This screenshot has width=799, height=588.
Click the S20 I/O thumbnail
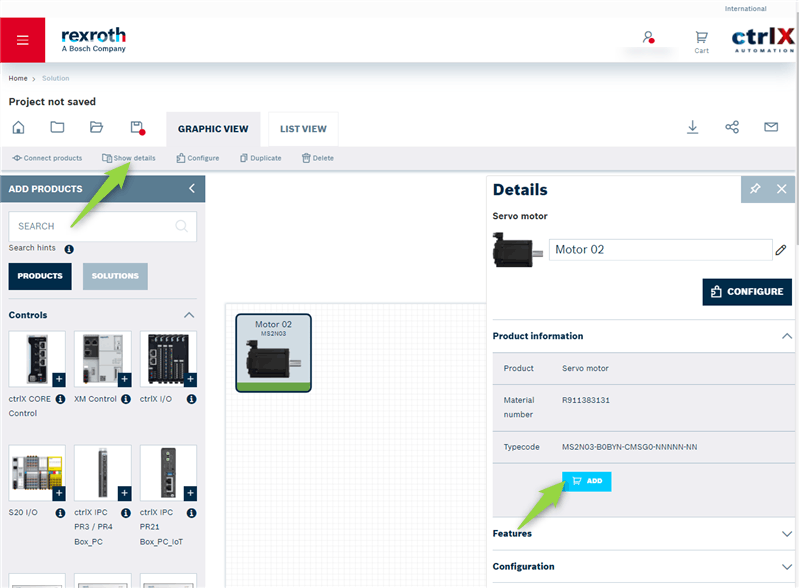pos(37,472)
